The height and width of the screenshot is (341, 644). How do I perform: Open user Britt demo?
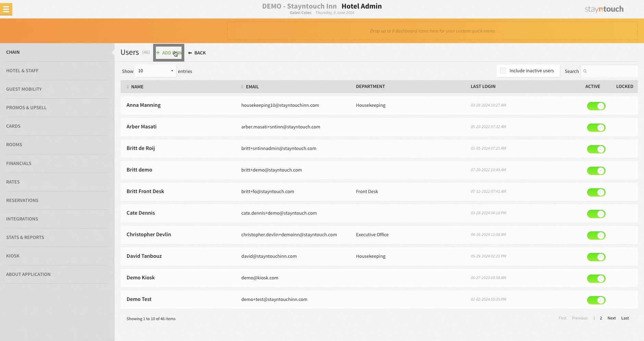tap(139, 170)
